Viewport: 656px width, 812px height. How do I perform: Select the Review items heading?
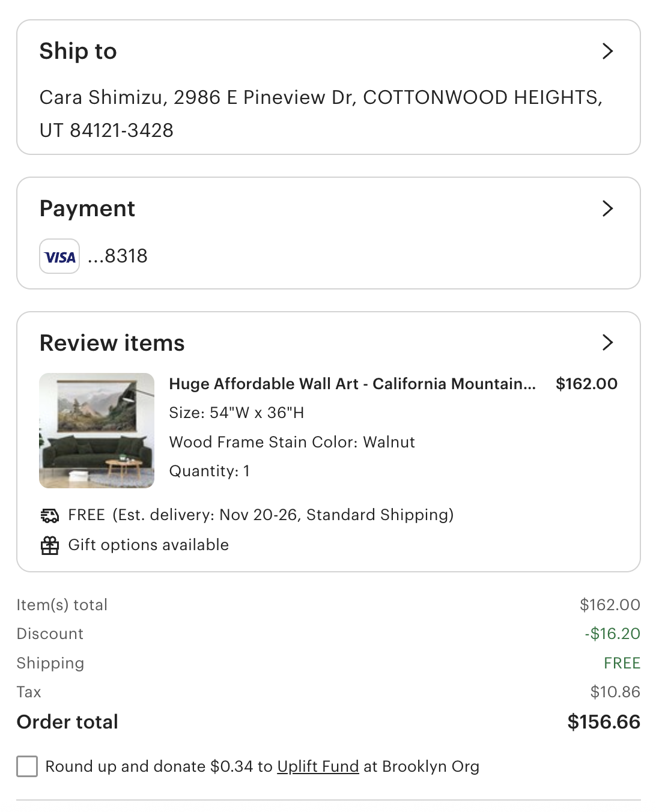point(112,343)
